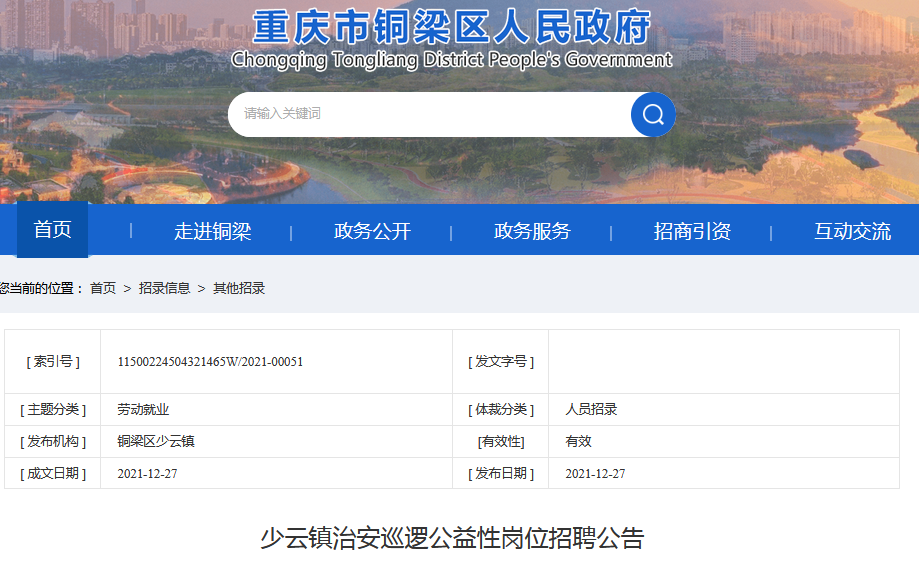Image resolution: width=919 pixels, height=562 pixels.
Task: Click the 其他招录 breadcrumb link
Action: (239, 288)
